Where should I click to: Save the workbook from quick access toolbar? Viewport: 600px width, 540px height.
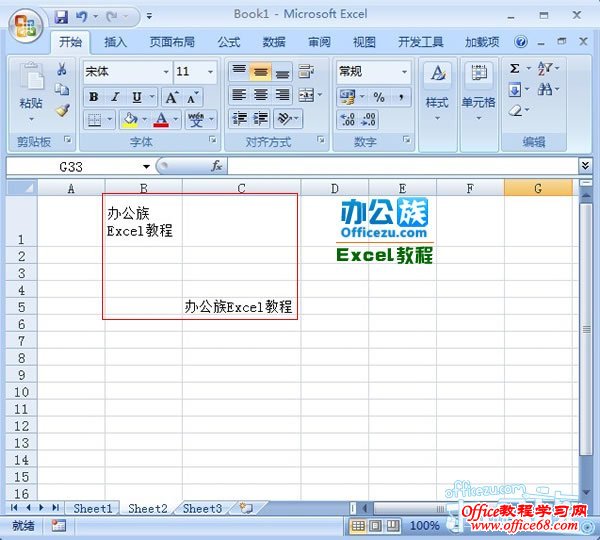point(61,16)
